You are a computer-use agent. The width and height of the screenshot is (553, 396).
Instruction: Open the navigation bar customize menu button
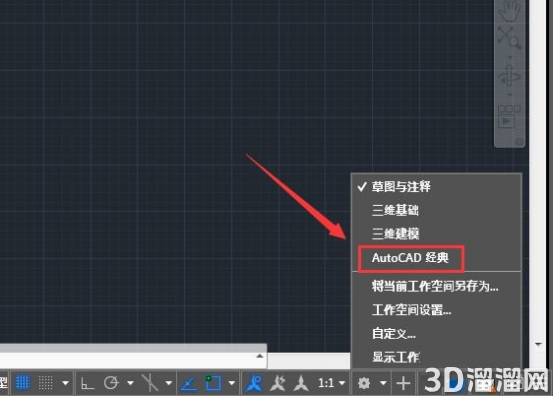pos(519,142)
